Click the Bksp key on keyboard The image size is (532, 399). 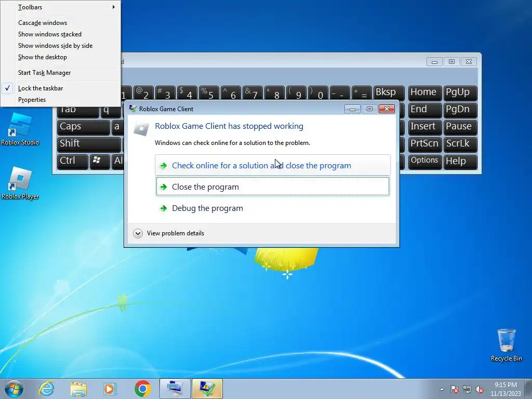coord(389,92)
